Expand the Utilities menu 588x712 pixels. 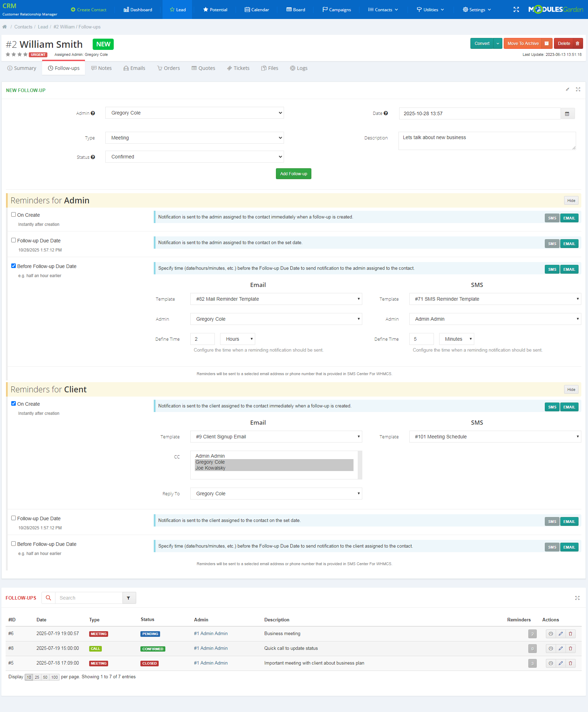click(430, 9)
